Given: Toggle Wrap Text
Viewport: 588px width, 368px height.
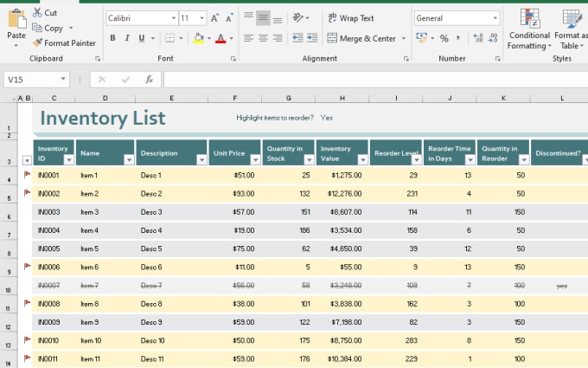Looking at the screenshot, I should coord(351,18).
